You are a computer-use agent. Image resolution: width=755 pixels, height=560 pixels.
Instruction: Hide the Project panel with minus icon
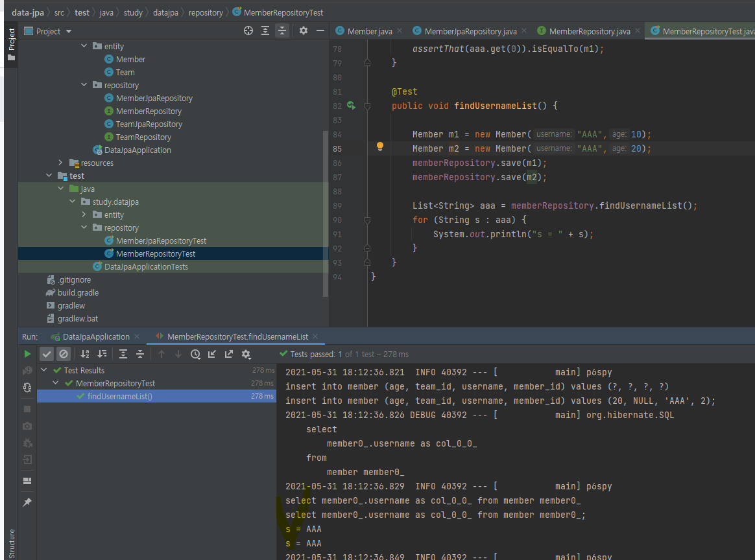[x=320, y=31]
